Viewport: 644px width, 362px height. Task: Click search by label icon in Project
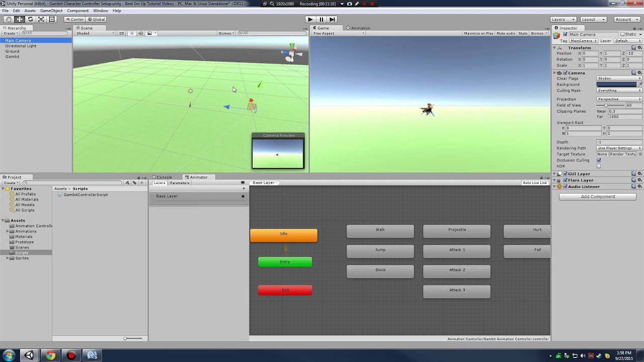click(x=134, y=183)
